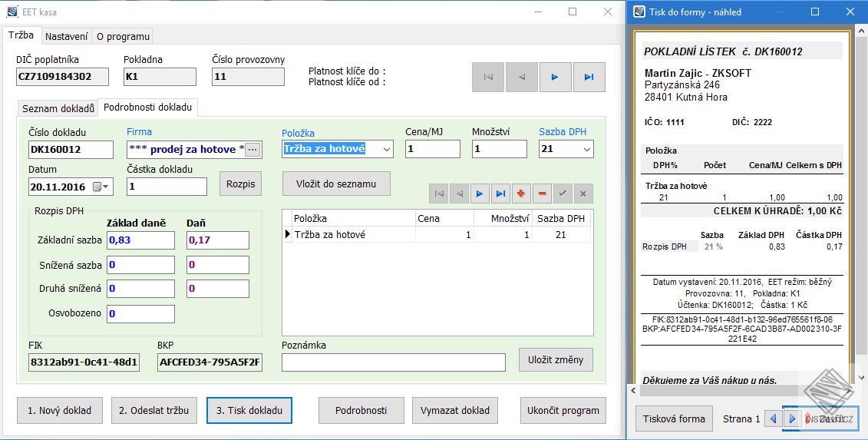Click the FIK code field
Image resolution: width=868 pixels, height=440 pixels.
click(84, 362)
